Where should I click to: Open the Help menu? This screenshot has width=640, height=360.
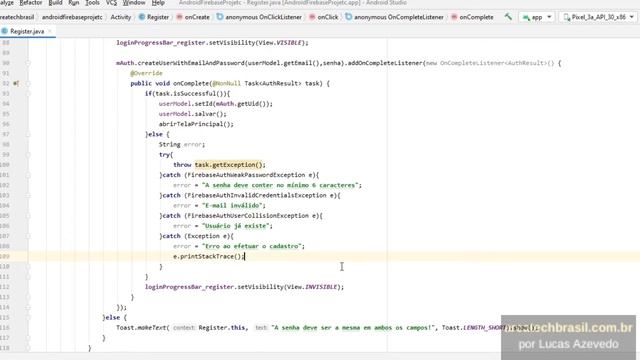click(158, 3)
